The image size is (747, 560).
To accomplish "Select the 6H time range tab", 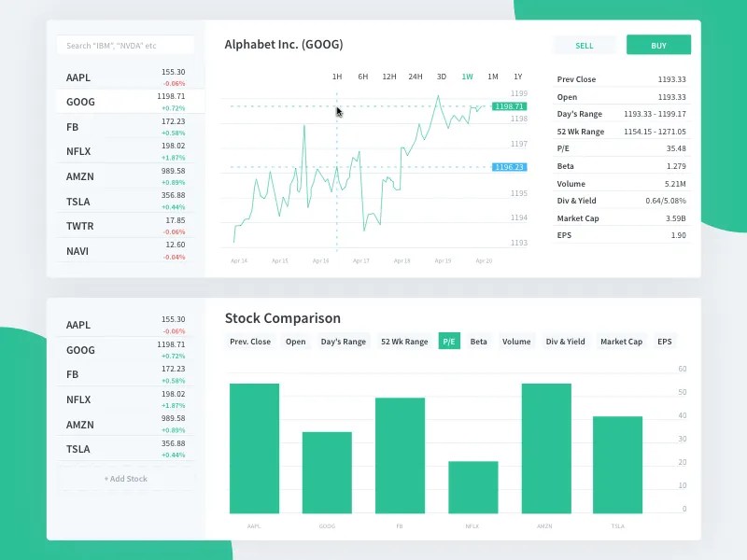I will click(363, 77).
